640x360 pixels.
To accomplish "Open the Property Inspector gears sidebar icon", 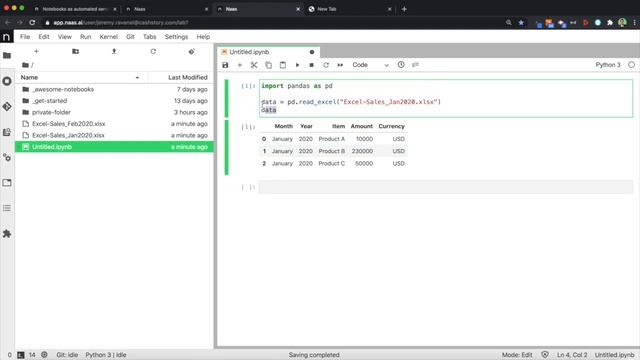I will [x=7, y=158].
